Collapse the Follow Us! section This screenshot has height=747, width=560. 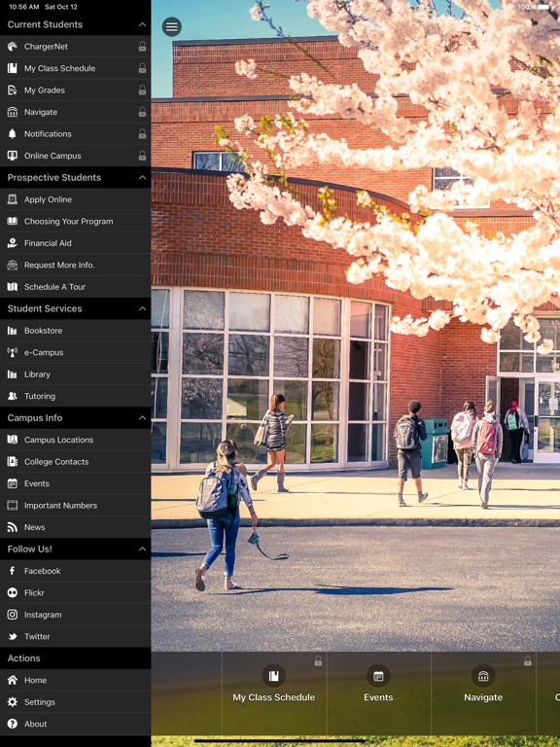pyautogui.click(x=142, y=549)
